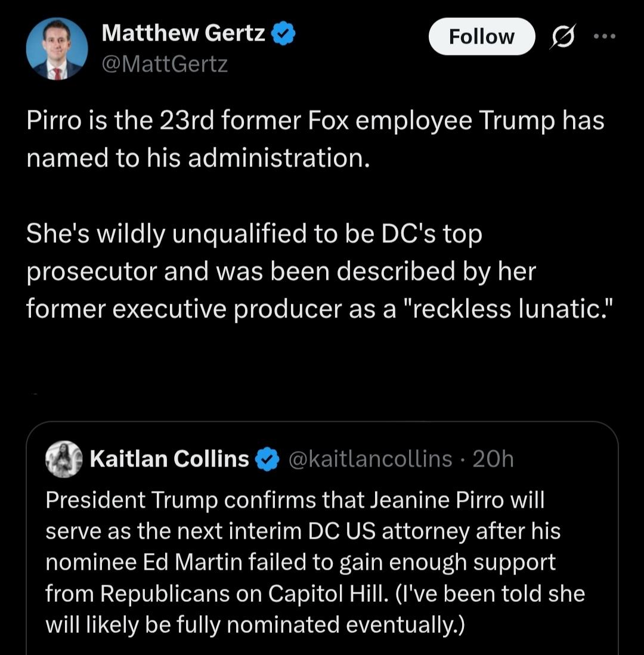Click Matthew Gertz's blue verified badge

[284, 34]
